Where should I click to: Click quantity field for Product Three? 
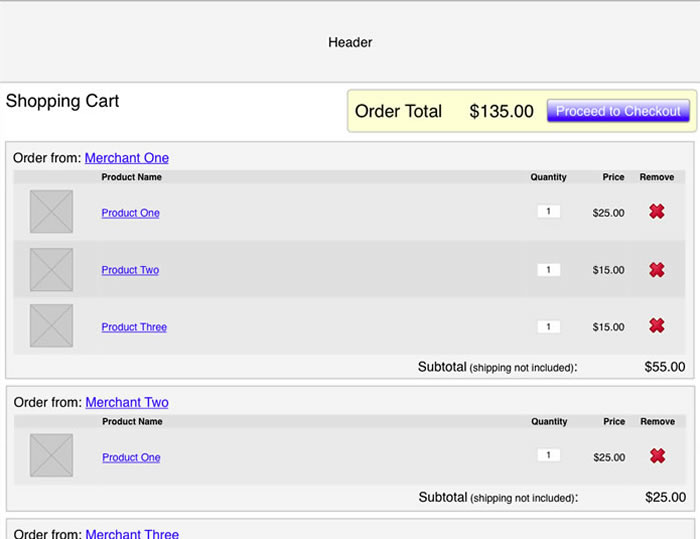pos(549,326)
